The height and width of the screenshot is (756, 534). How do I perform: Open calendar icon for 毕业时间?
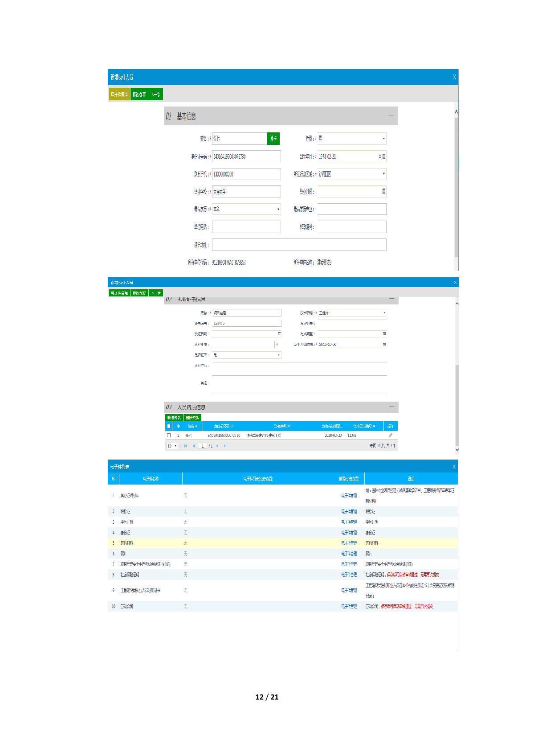[384, 192]
